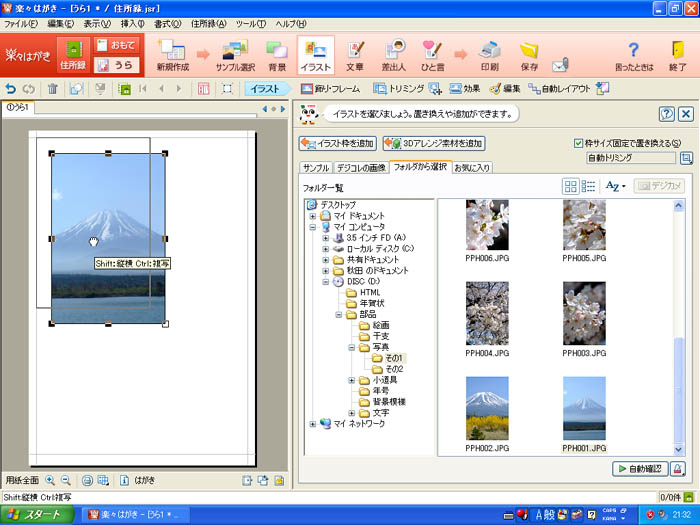Select the おもて (front side) toggle
Screen dimensions: 700x525
116,45
